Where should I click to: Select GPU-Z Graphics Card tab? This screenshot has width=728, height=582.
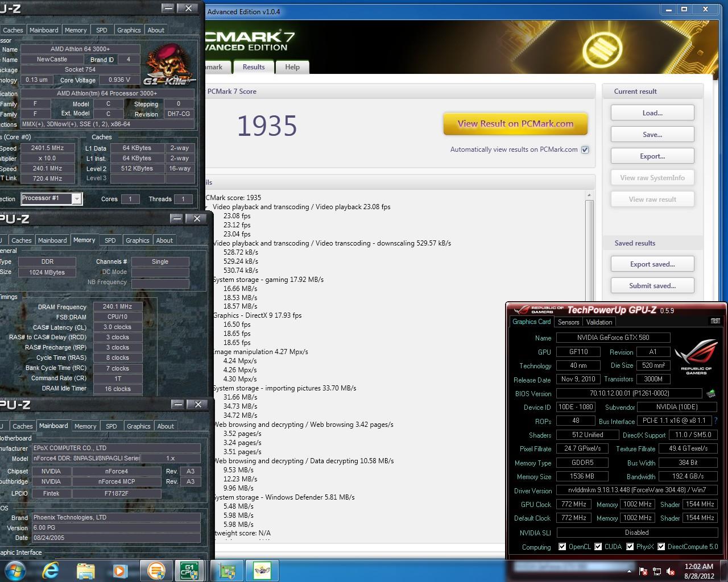coord(531,322)
